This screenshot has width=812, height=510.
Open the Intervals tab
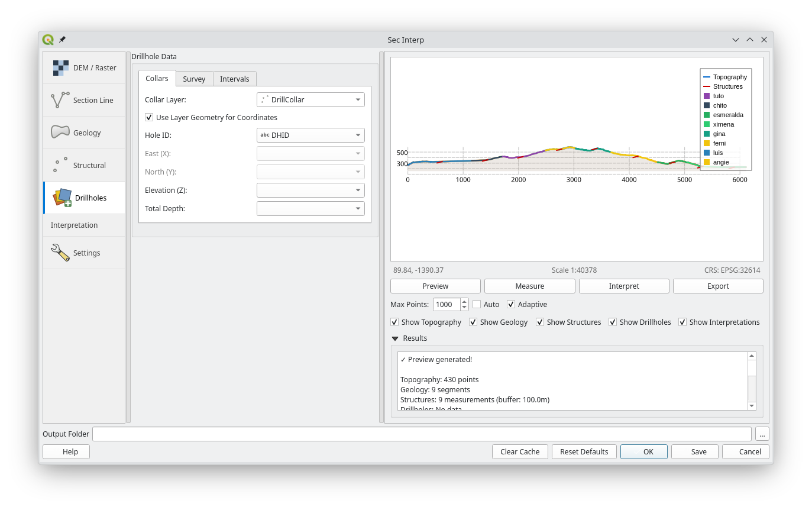point(234,79)
